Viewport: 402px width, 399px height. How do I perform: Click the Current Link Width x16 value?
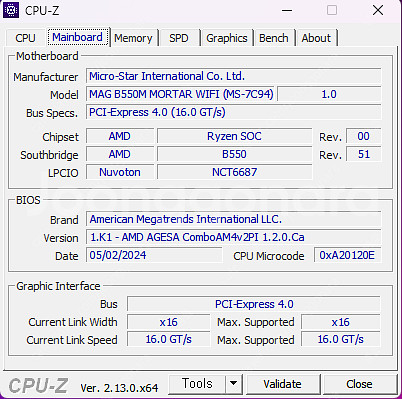click(x=169, y=322)
